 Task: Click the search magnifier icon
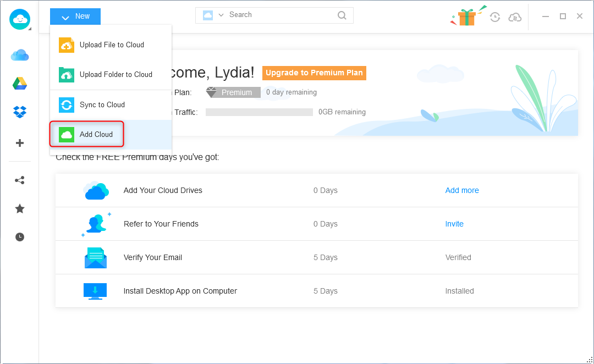342,15
